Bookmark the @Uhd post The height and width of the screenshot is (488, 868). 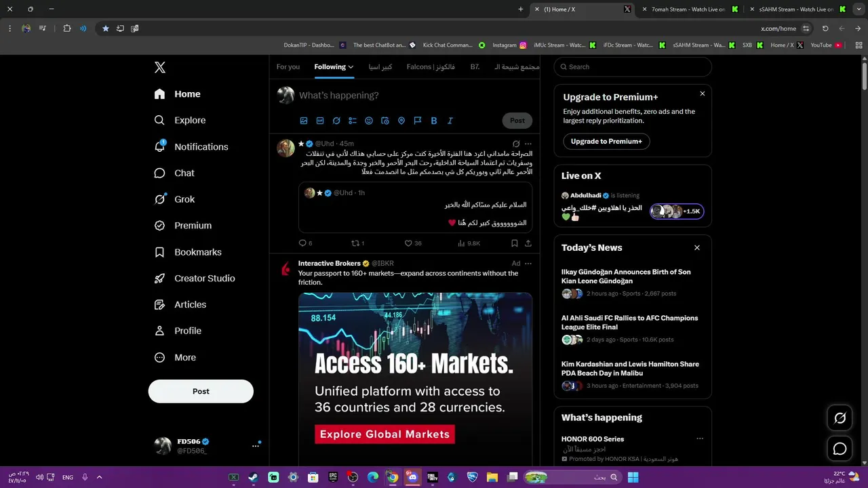pos(514,243)
